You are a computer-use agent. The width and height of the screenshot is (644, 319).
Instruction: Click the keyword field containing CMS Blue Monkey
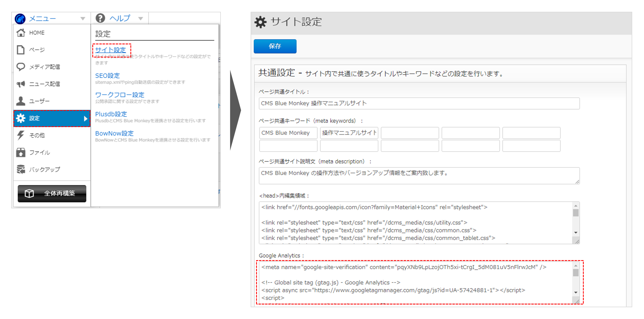[x=288, y=133]
